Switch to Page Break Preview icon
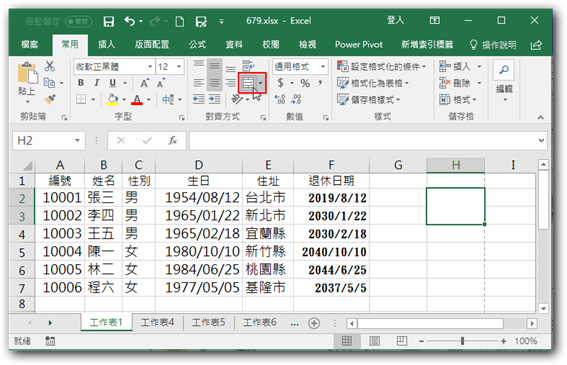The width and height of the screenshot is (567, 365). (401, 341)
